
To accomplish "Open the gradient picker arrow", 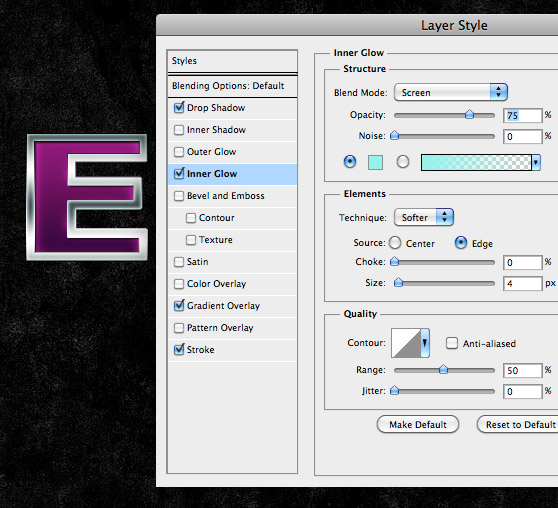I will [x=536, y=163].
